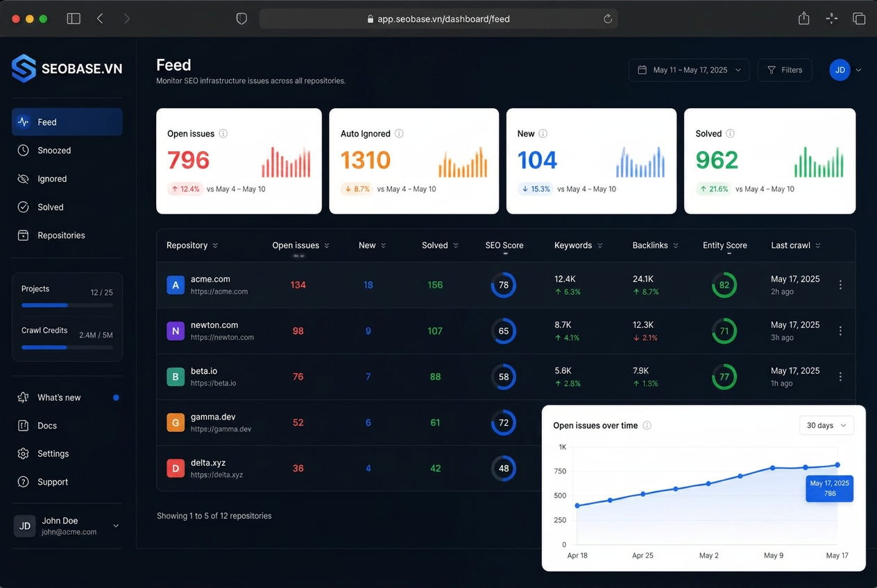Open the Ignored sidebar item
Screen dimensions: 877x588
coord(67,179)
